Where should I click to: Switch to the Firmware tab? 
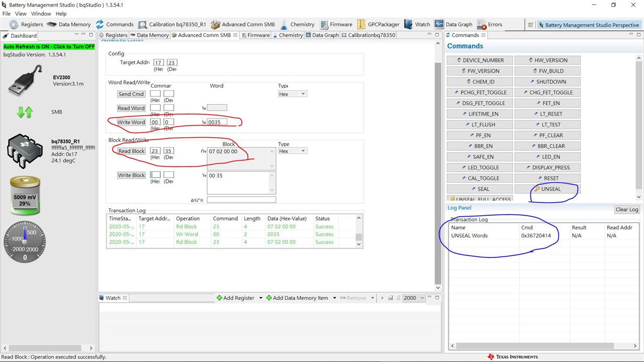pyautogui.click(x=256, y=35)
